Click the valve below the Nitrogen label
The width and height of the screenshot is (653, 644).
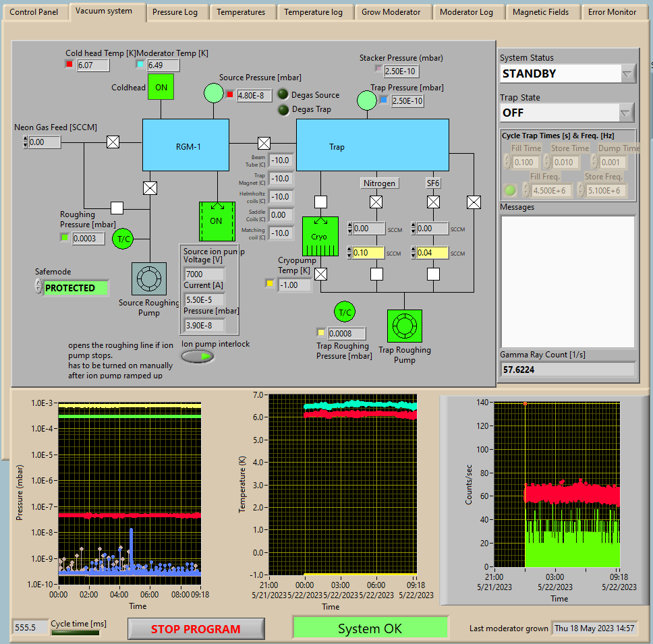tap(376, 202)
